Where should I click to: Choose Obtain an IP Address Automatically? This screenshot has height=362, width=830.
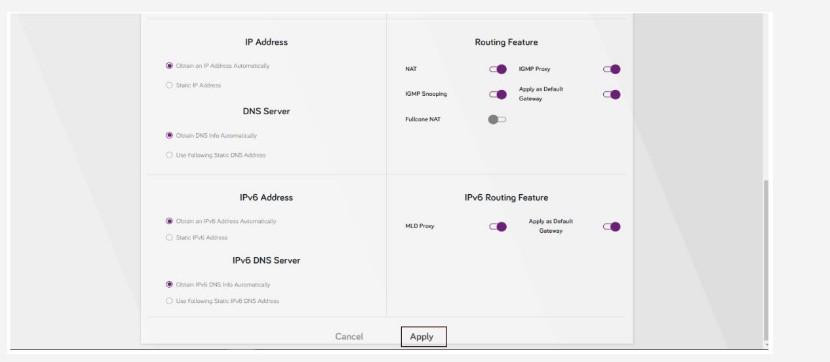[x=169, y=66]
